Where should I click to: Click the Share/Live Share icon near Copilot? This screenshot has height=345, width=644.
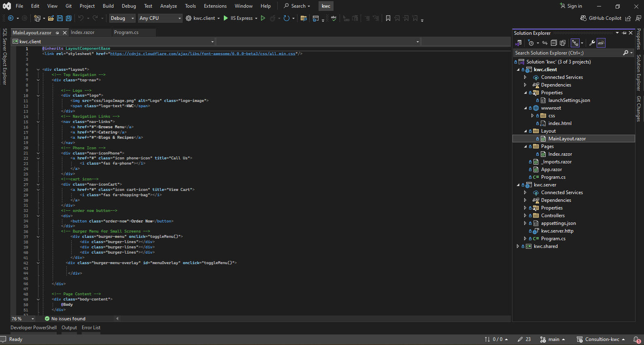628,18
